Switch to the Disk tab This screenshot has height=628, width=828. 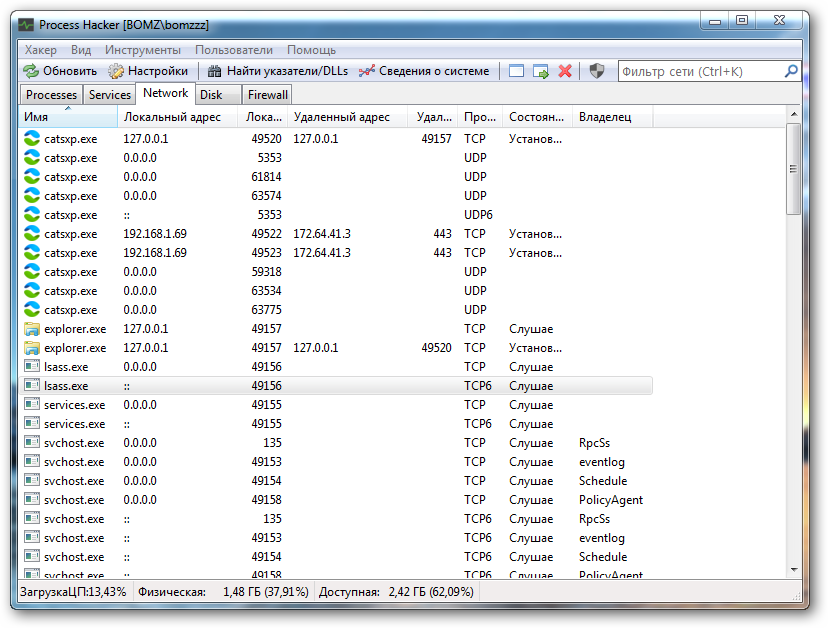tap(211, 95)
